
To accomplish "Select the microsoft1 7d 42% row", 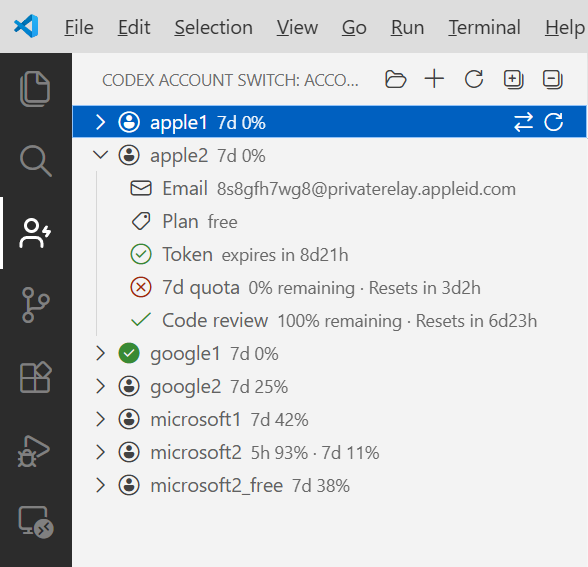I will [x=330, y=419].
